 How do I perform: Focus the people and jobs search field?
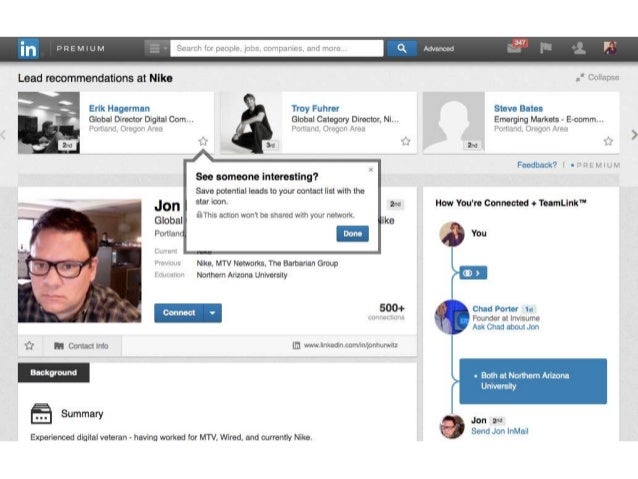coord(277,48)
